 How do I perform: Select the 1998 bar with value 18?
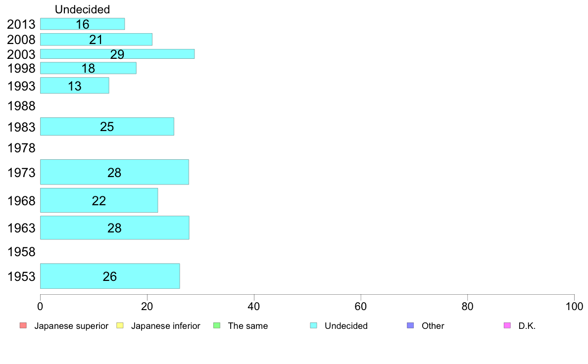click(88, 68)
